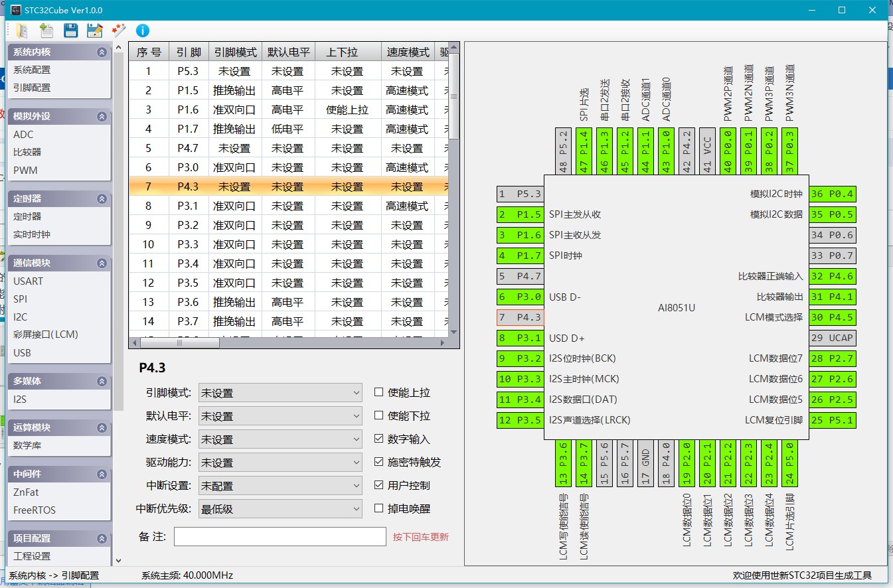The height and width of the screenshot is (588, 893).
Task: Open the 默认电平 dropdown
Action: (280, 416)
